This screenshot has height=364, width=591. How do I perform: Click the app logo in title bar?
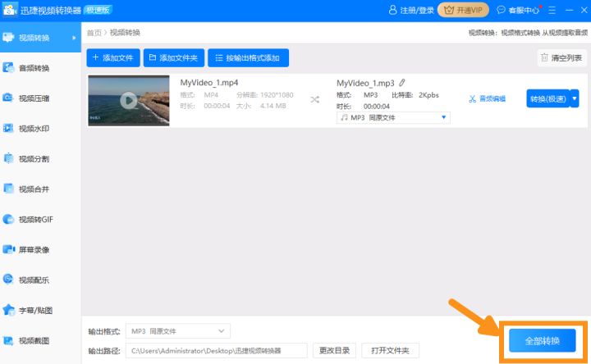pyautogui.click(x=9, y=10)
